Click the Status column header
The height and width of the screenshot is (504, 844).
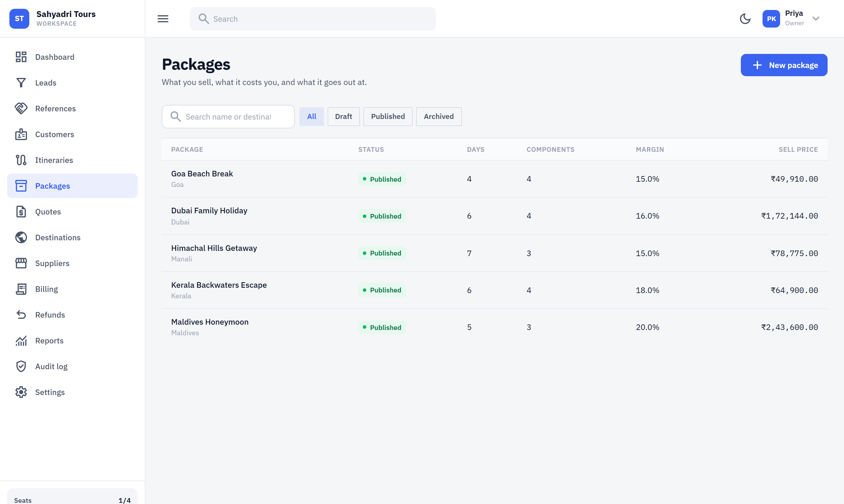371,149
